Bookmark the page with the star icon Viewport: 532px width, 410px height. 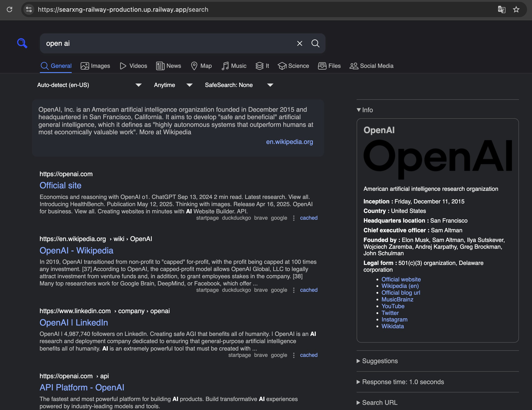[516, 9]
